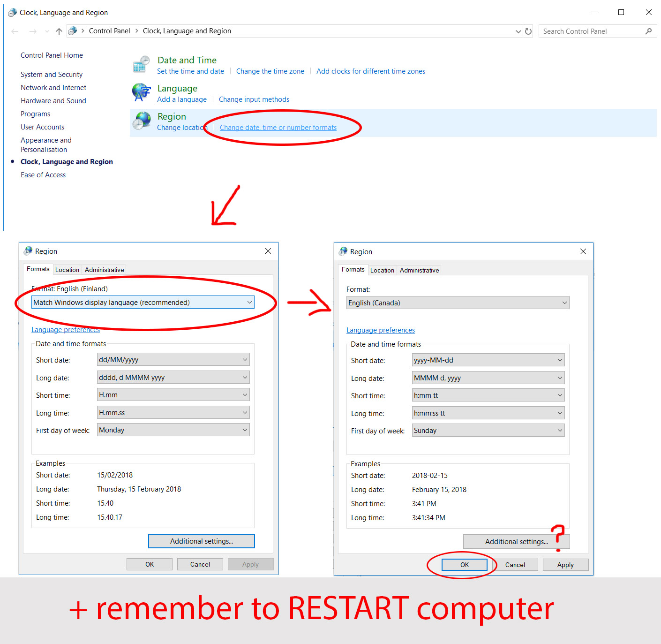Screen dimensions: 661x644
Task: Open Appearance and Personalisation category
Action: [x=46, y=145]
